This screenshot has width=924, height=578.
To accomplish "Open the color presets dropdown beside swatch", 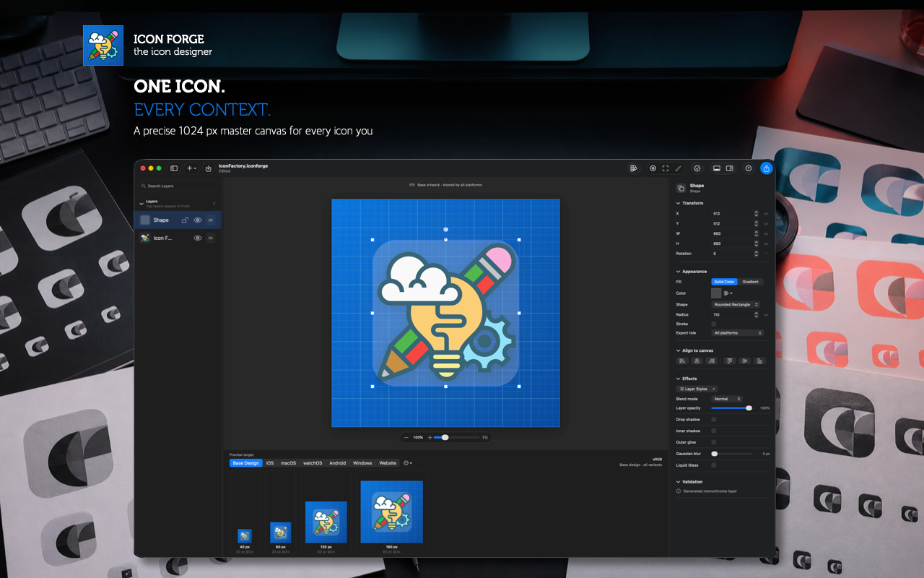I will click(728, 293).
